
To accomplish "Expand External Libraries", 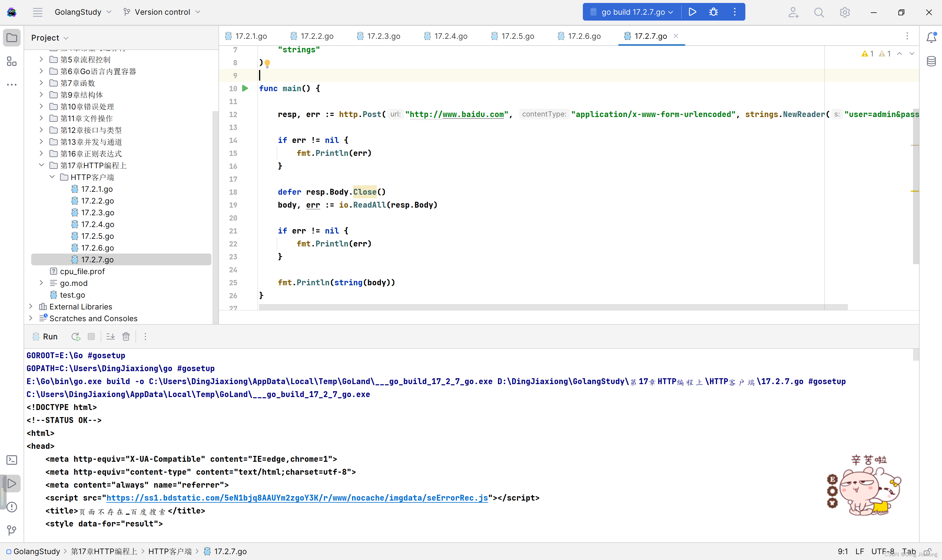I will click(x=31, y=306).
